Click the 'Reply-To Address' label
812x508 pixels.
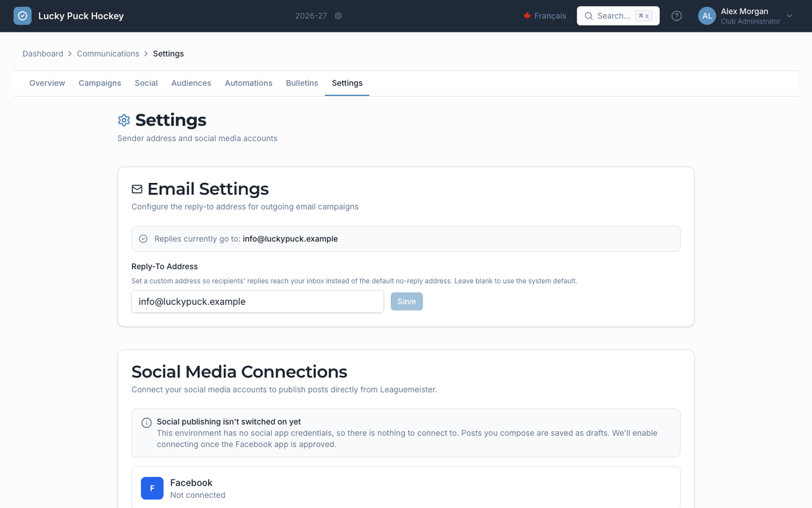165,267
